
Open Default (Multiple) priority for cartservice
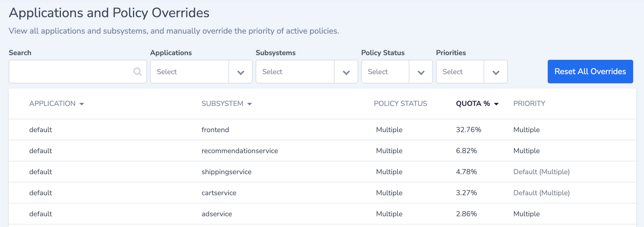point(541,193)
